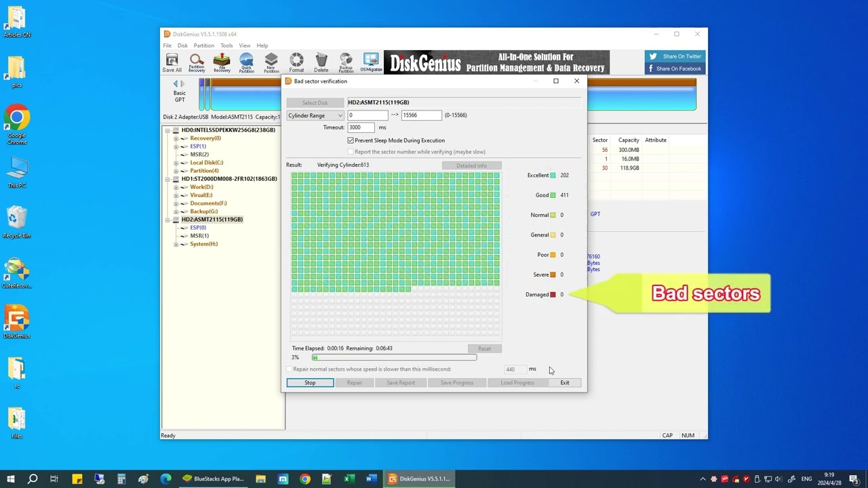Screen dimensions: 868x488
Task: Click the New Partition toolbar icon
Action: (271, 63)
